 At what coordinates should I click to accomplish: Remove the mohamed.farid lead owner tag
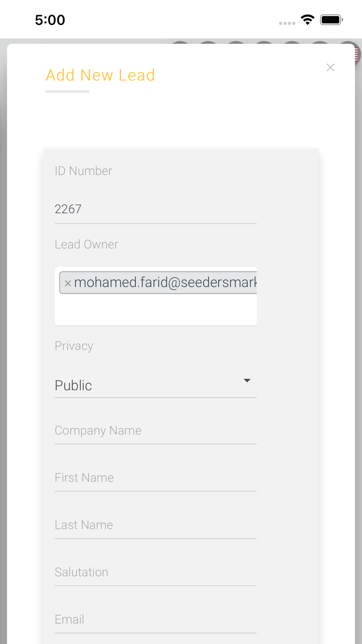pyautogui.click(x=68, y=283)
